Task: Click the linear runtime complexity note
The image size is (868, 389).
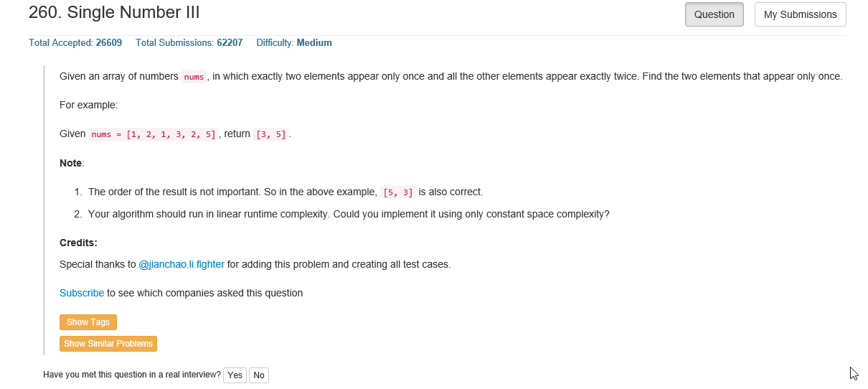Action: pos(349,214)
